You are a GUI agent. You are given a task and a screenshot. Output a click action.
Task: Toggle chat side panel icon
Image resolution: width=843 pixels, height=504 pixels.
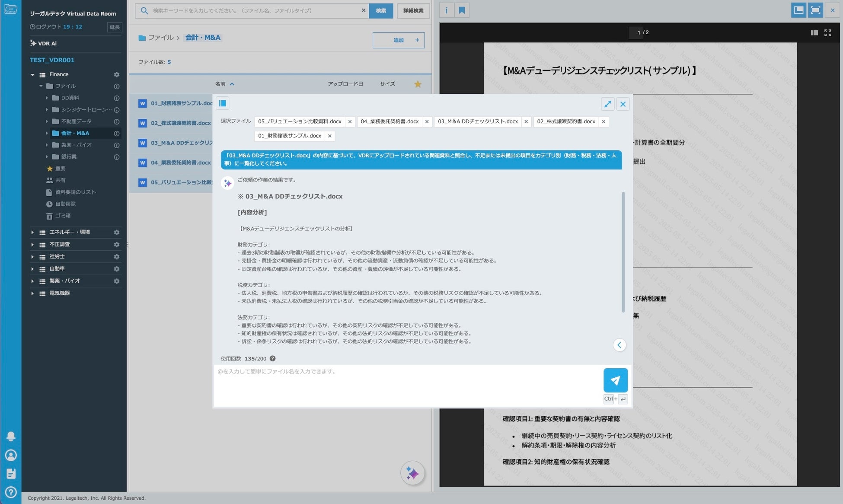tap(222, 103)
